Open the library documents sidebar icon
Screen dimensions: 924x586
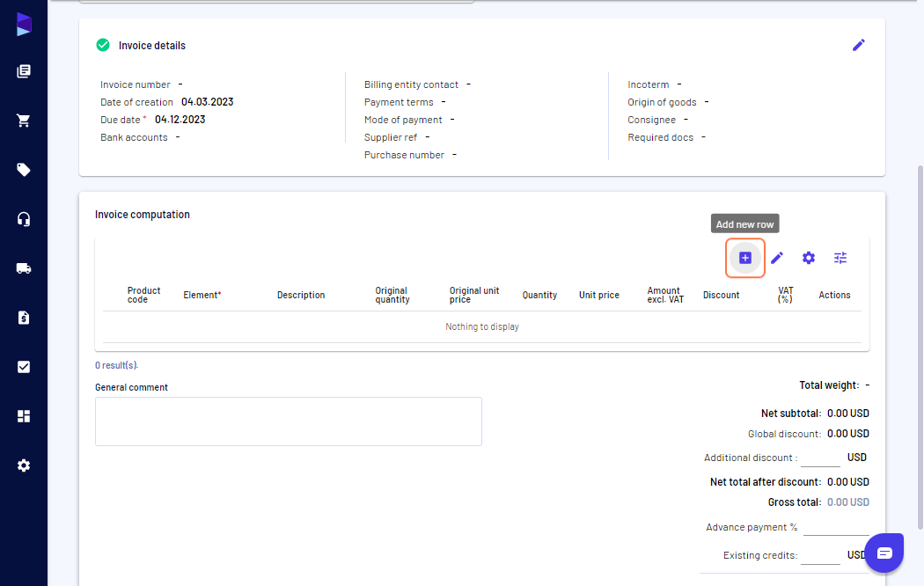(x=24, y=71)
